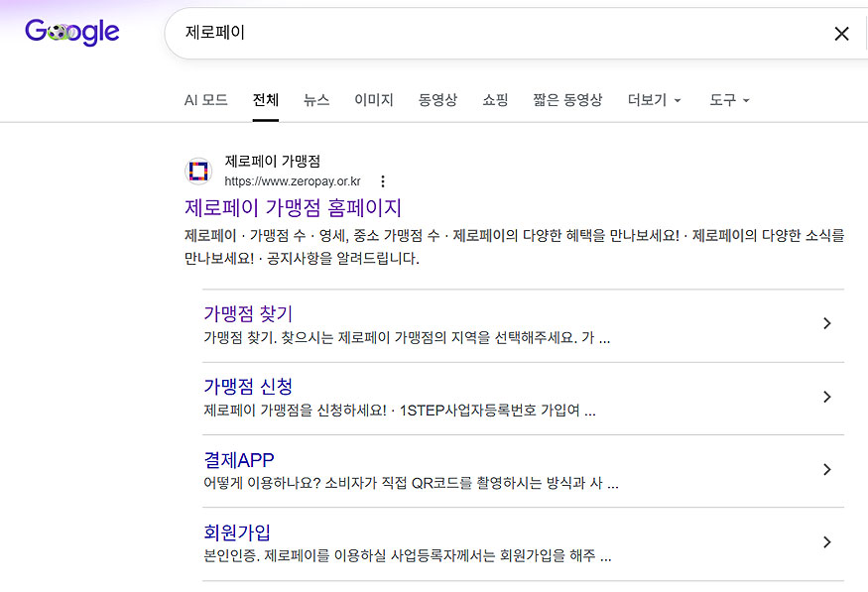Click the Google logo
The width and height of the screenshot is (868, 592).
point(72,32)
